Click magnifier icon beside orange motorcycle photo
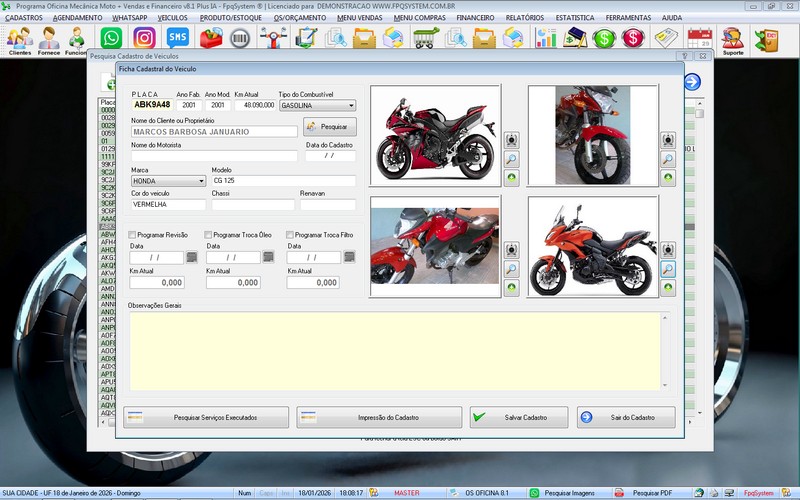This screenshot has width=800, height=500. coord(667,269)
